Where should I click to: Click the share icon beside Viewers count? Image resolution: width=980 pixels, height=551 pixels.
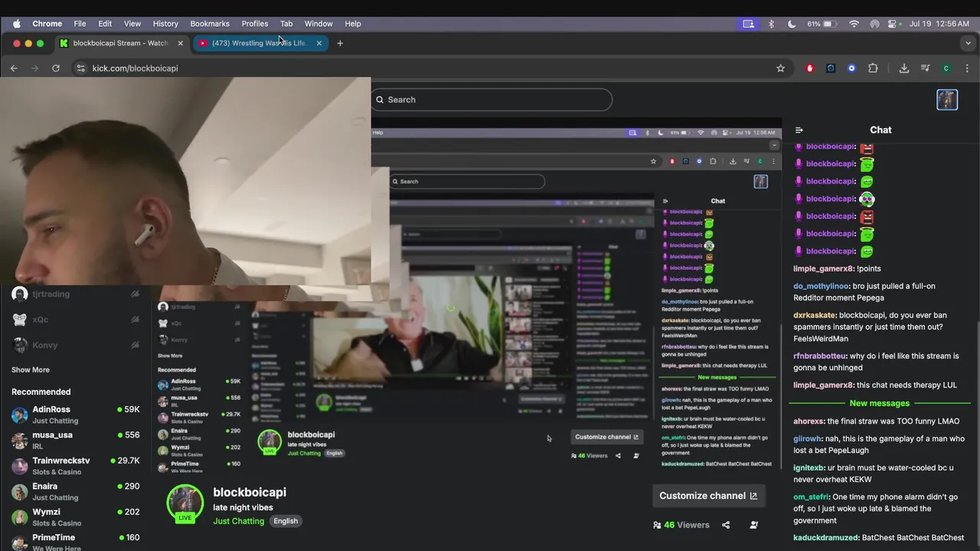726,525
